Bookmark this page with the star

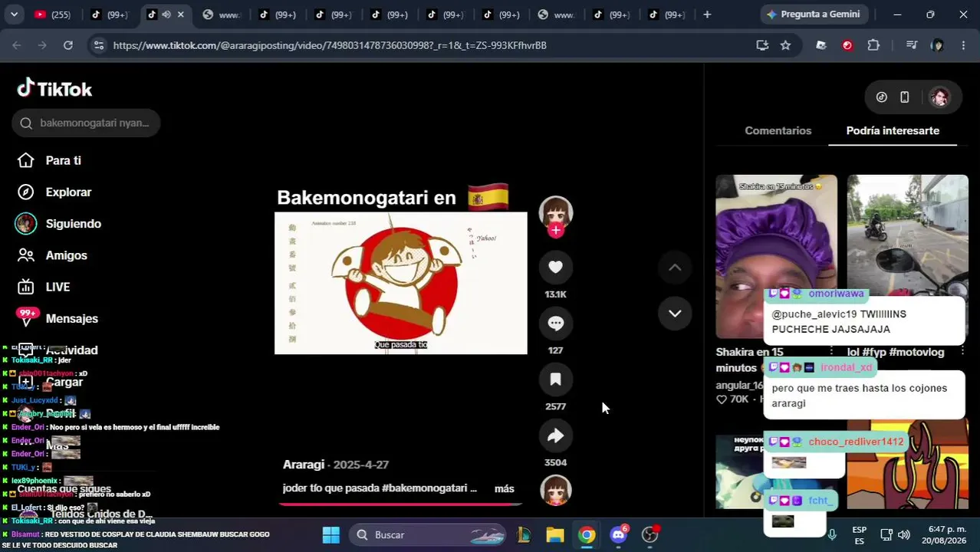(x=785, y=45)
